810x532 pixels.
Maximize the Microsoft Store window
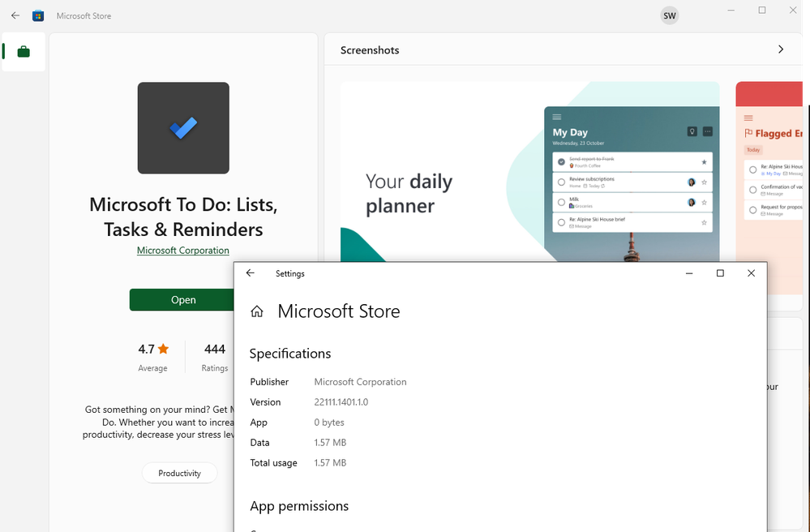coord(762,11)
